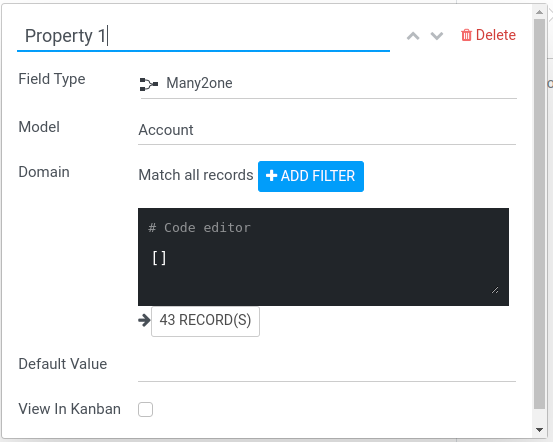Image resolution: width=553 pixels, height=442 pixels.
Task: Click the 'Field Type' label
Action: 52,79
